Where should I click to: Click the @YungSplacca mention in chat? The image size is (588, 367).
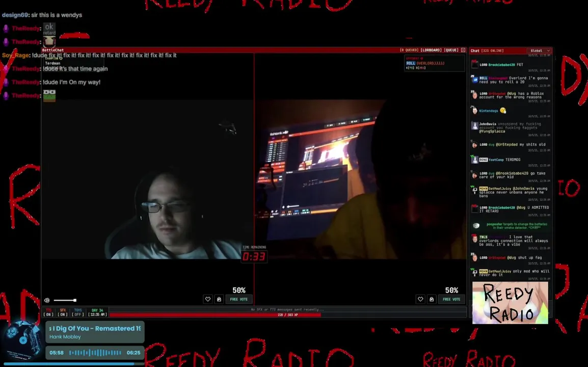[x=492, y=132]
